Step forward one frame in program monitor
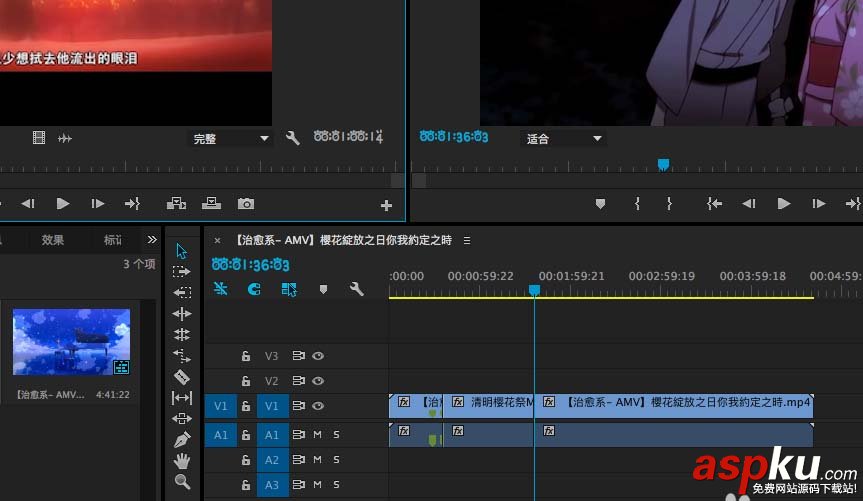Image resolution: width=863 pixels, height=501 pixels. coord(819,204)
